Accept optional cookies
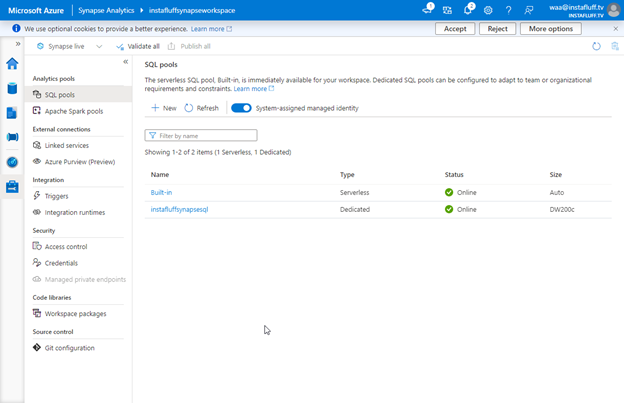The width and height of the screenshot is (624, 403). click(455, 29)
